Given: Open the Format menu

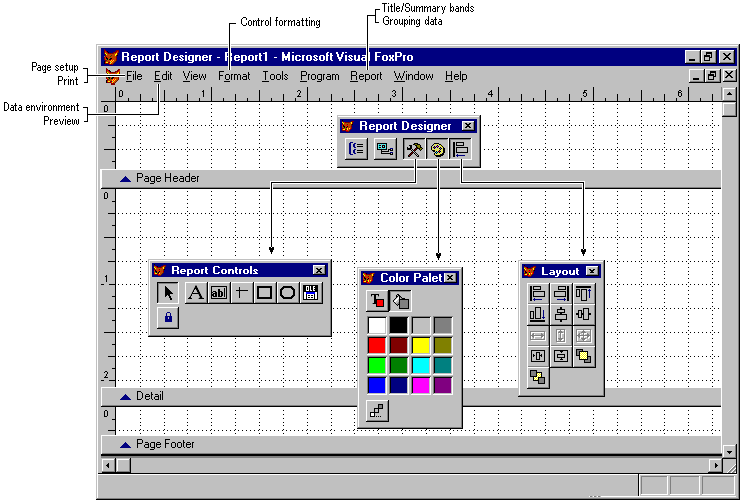Looking at the screenshot, I should pos(234,76).
